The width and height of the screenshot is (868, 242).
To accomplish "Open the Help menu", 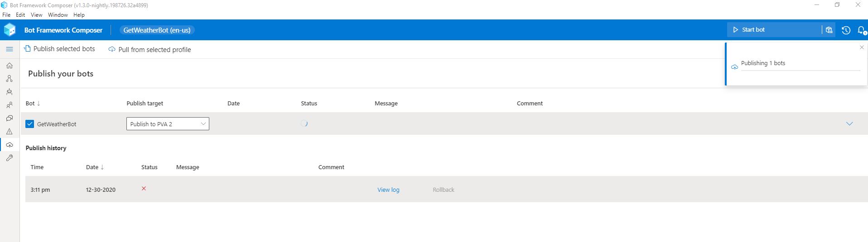I will pyautogui.click(x=79, y=15).
